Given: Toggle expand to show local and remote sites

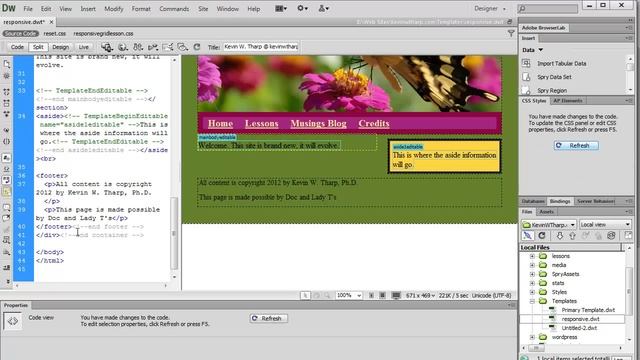Looking at the screenshot, I should click(x=628, y=236).
